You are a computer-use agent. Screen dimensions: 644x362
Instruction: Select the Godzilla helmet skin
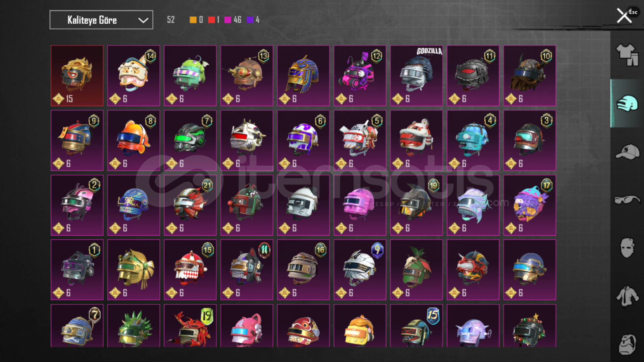(x=417, y=76)
